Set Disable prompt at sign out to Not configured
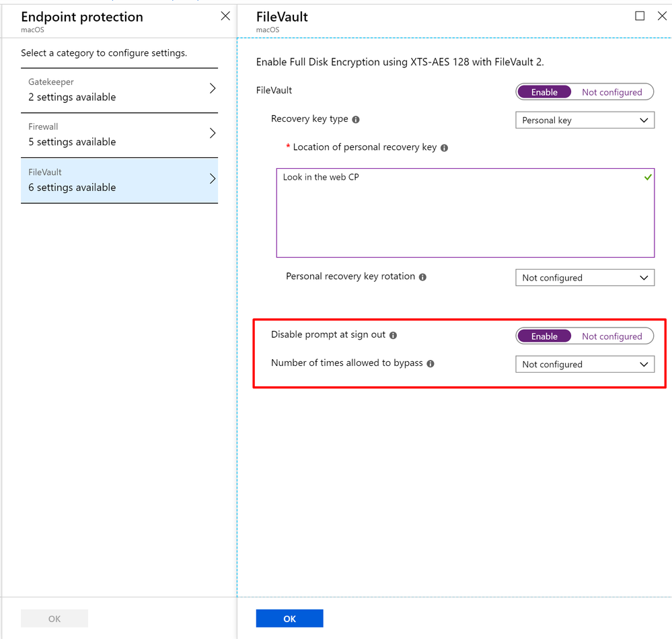Screen dimensions: 672x639 point(611,336)
